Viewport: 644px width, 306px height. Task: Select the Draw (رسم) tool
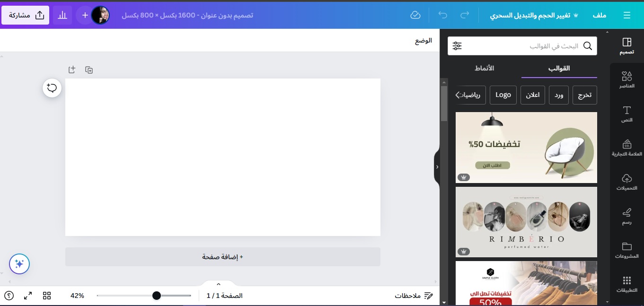point(626,216)
